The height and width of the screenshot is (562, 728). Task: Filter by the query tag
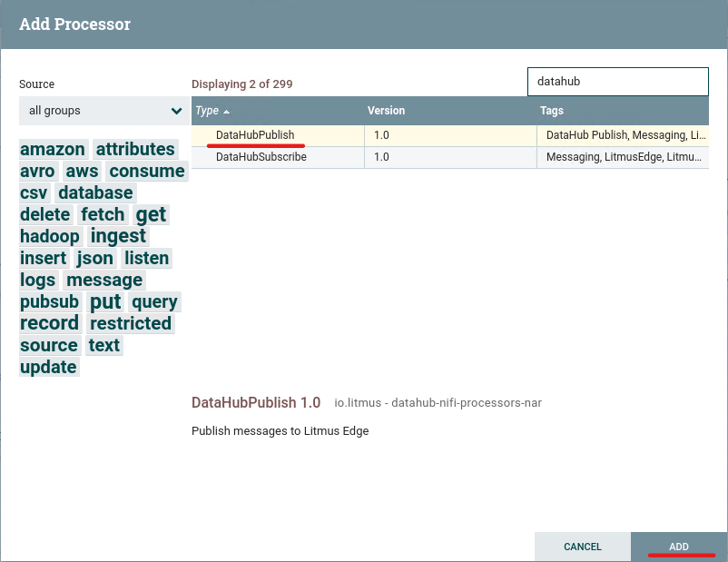(x=154, y=302)
